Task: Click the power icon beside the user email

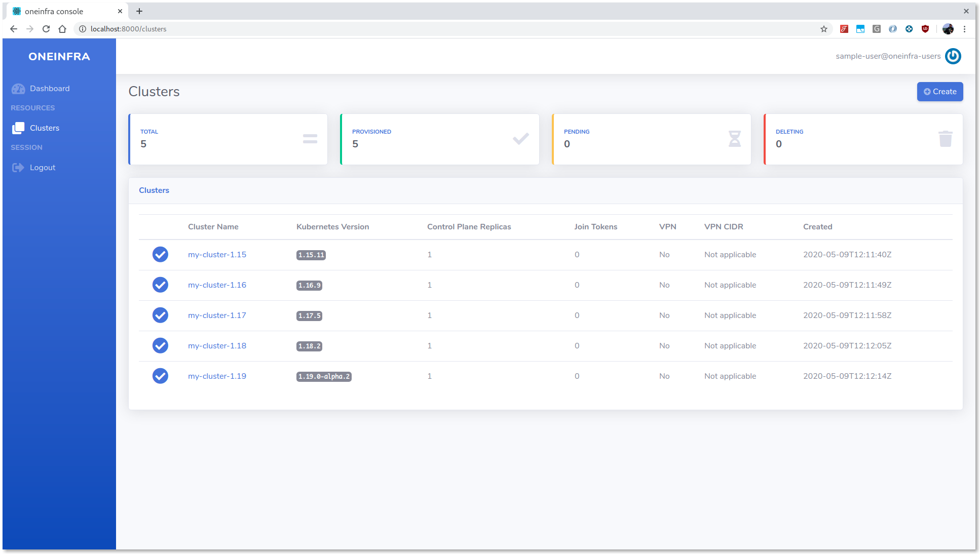Action: point(953,56)
